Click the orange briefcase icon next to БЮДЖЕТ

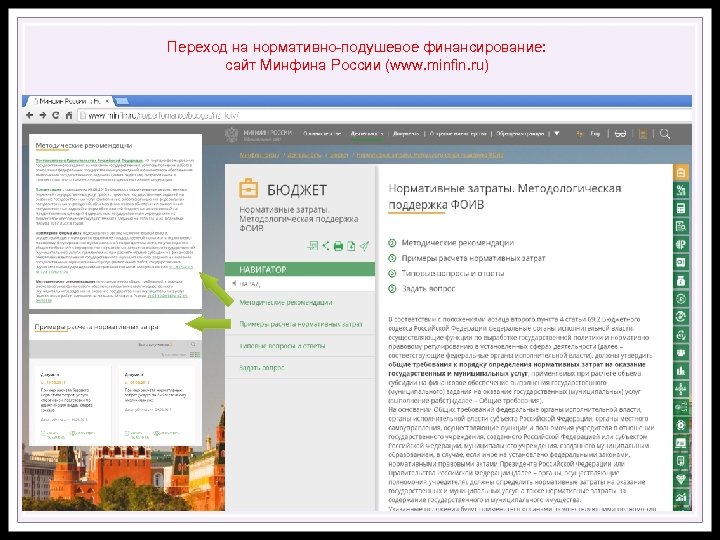[248, 188]
